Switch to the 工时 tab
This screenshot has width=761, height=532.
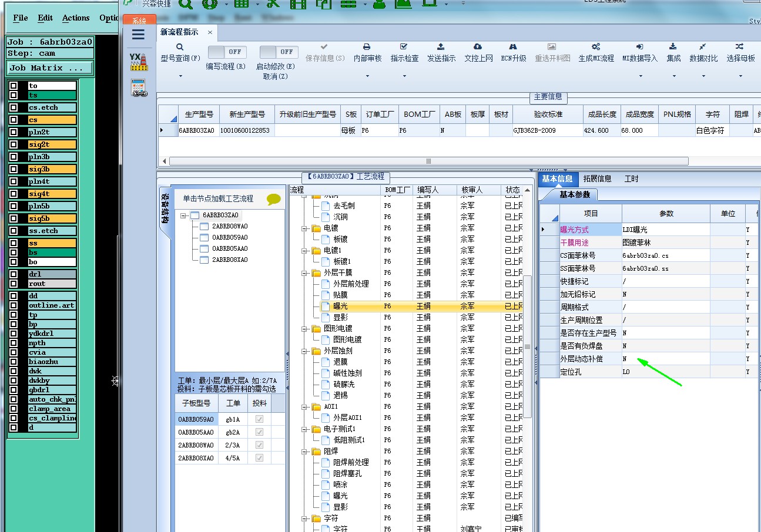point(631,179)
